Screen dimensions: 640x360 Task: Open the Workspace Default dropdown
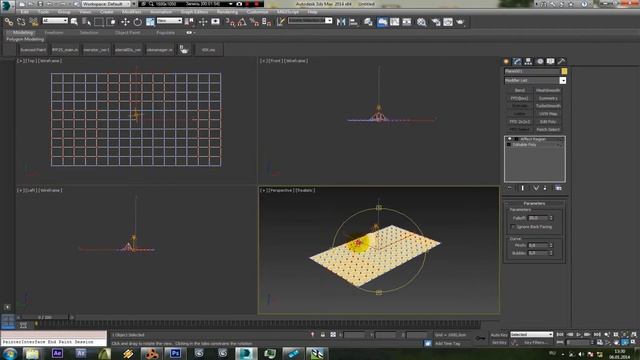pos(106,4)
